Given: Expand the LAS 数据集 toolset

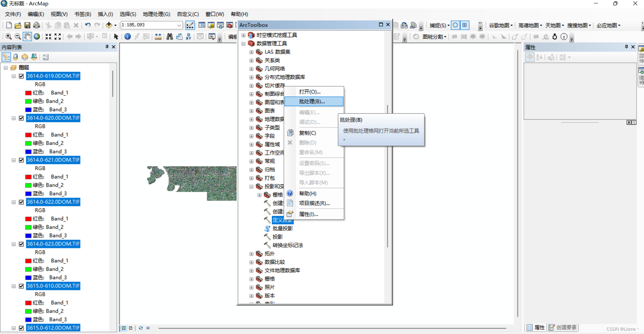Looking at the screenshot, I should tap(251, 52).
